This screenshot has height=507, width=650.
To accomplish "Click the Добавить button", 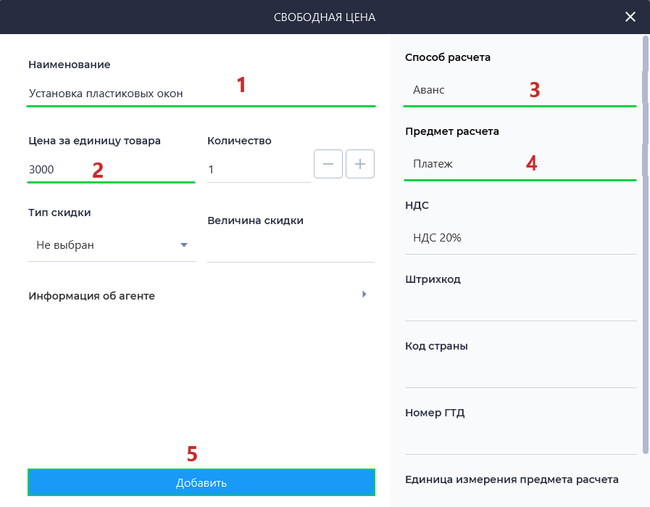I will [x=201, y=483].
